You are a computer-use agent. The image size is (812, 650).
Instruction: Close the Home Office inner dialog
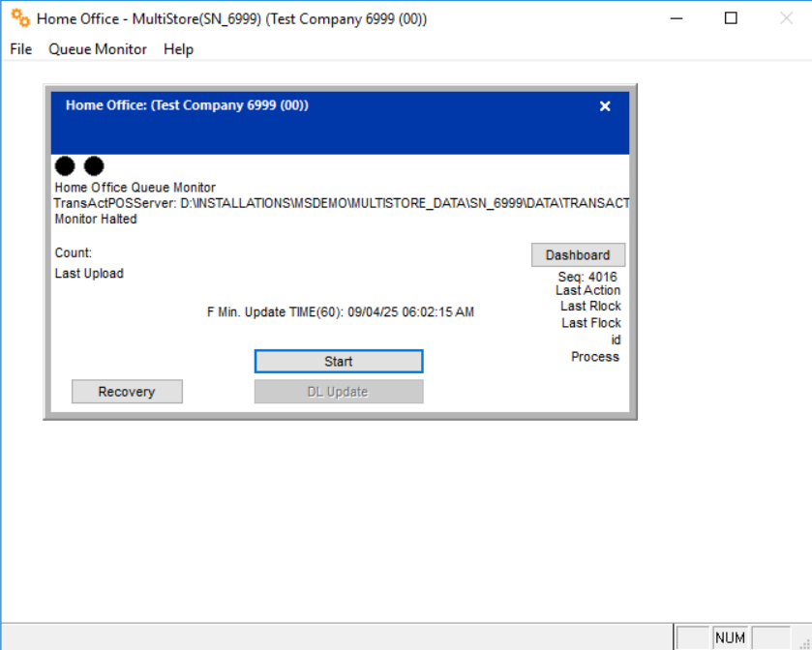[605, 106]
